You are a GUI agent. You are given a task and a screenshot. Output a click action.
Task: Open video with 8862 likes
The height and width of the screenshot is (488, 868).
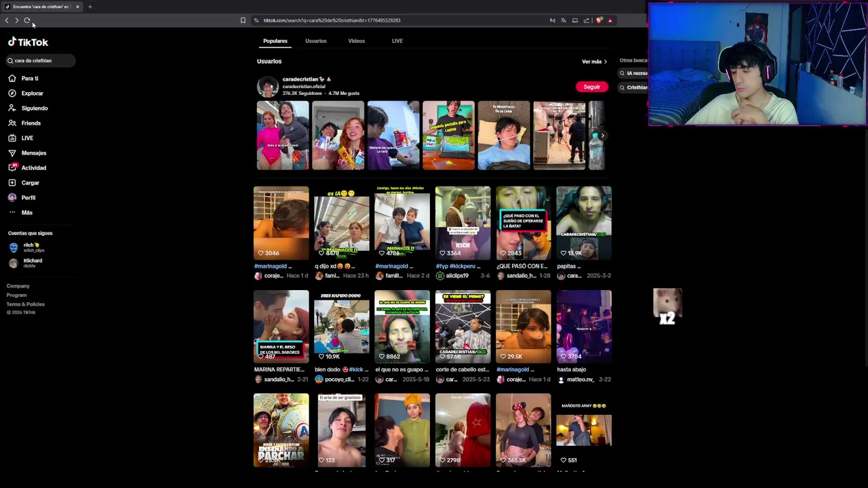(402, 327)
